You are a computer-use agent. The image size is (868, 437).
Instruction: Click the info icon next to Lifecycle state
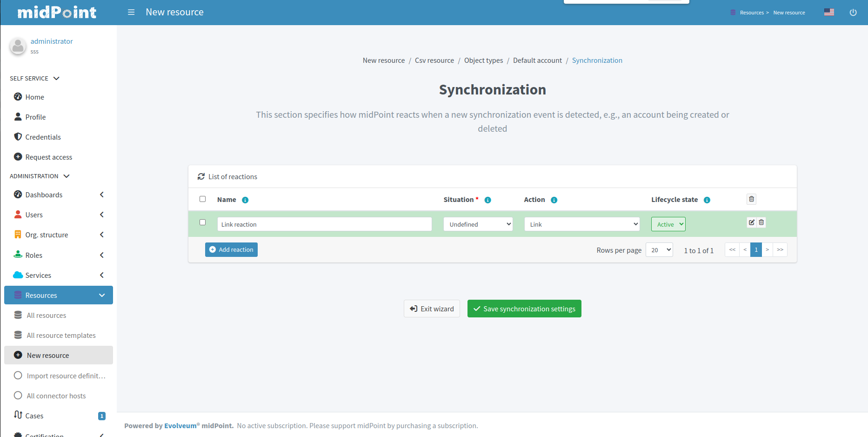707,200
